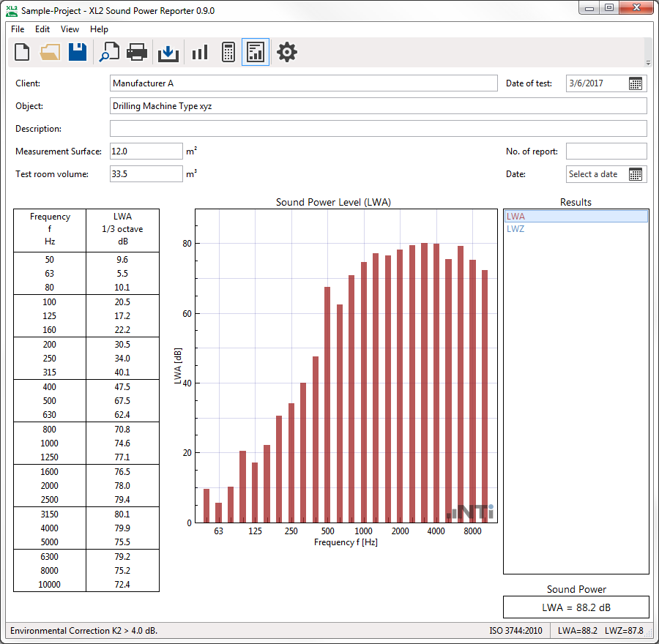
Task: Open a project with the folder icon
Action: [50, 52]
